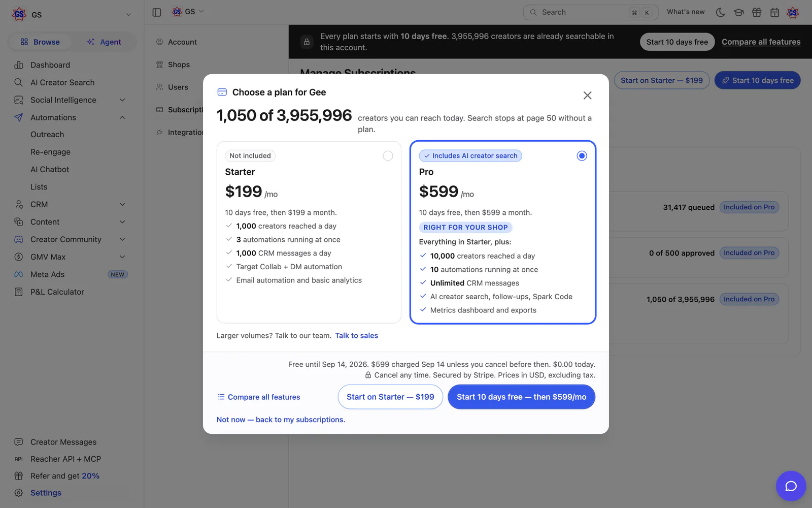812x508 pixels.
Task: Open Re-engage under Automations
Action: [x=50, y=152]
